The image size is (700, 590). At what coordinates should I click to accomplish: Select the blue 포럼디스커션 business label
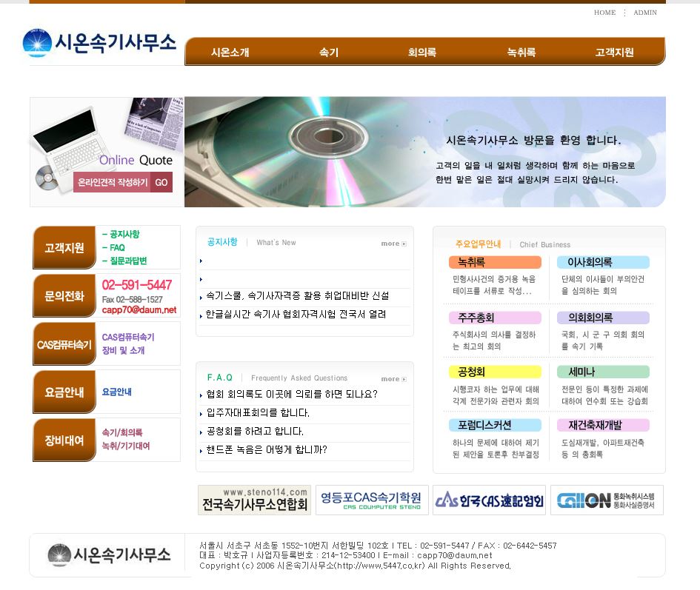[495, 426]
